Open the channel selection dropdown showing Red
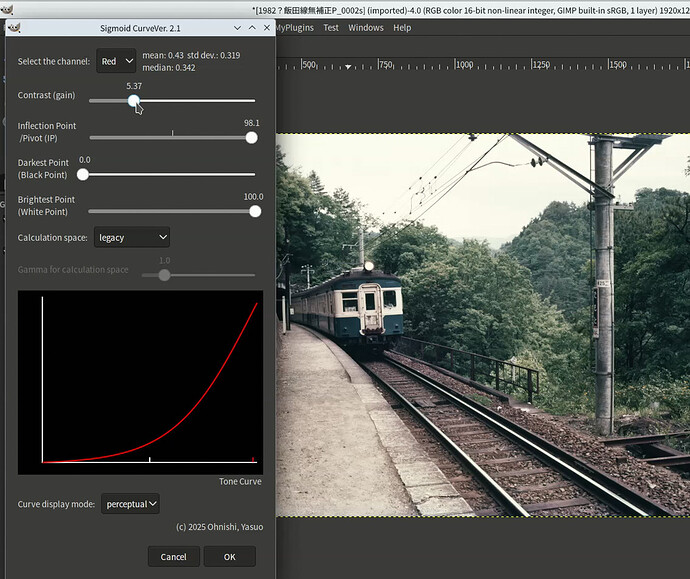The height and width of the screenshot is (579, 690). (116, 62)
